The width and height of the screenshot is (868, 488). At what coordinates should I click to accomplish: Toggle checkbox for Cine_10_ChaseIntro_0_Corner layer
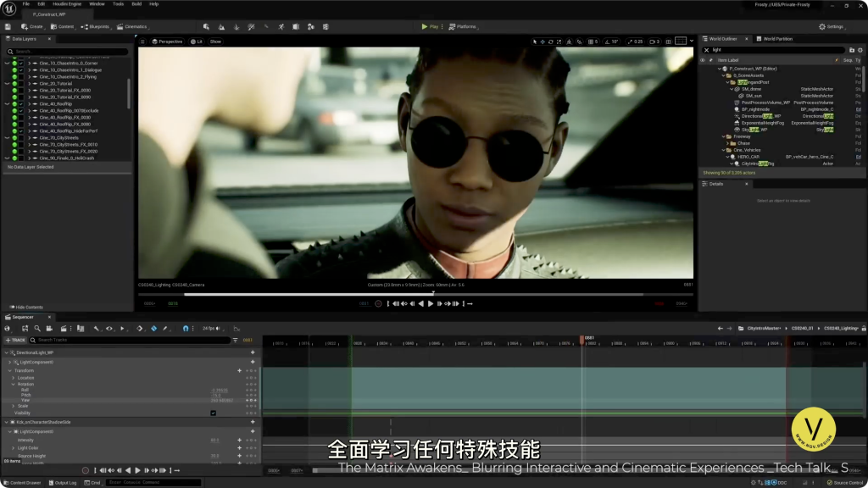pyautogui.click(x=21, y=64)
